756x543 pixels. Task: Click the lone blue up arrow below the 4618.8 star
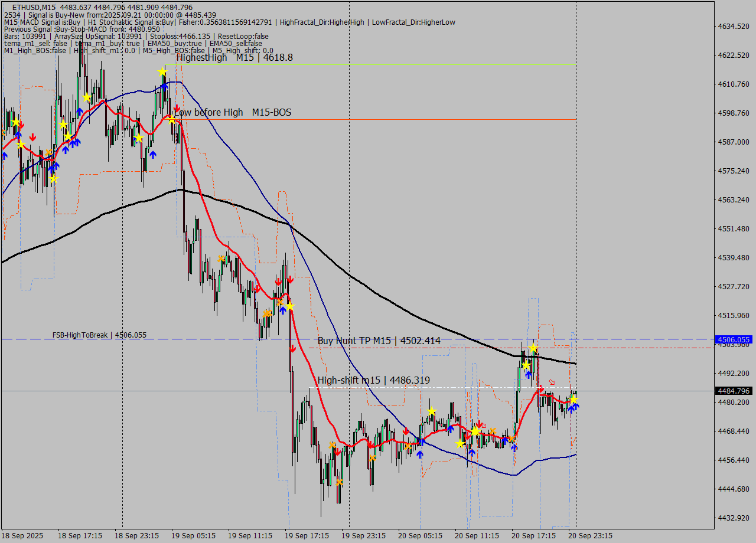(164, 87)
